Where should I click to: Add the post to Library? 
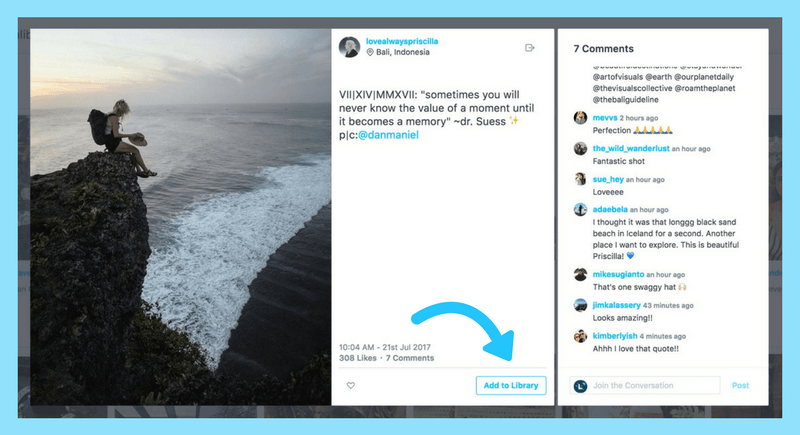pos(511,386)
